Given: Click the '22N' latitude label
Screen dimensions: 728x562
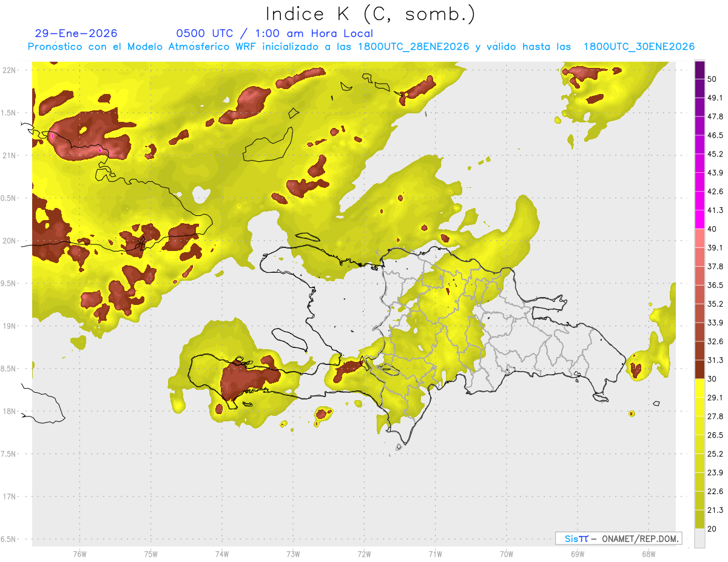Looking at the screenshot, I should [10, 70].
